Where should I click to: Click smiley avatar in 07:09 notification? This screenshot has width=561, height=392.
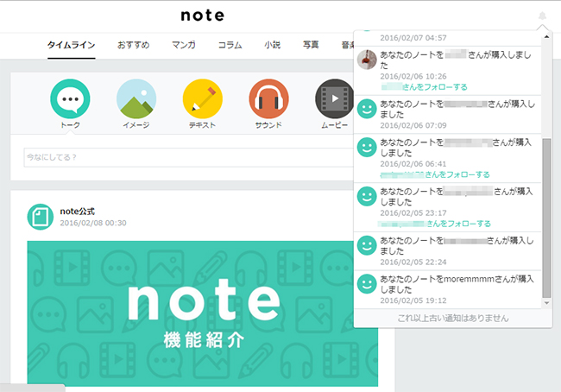367,109
